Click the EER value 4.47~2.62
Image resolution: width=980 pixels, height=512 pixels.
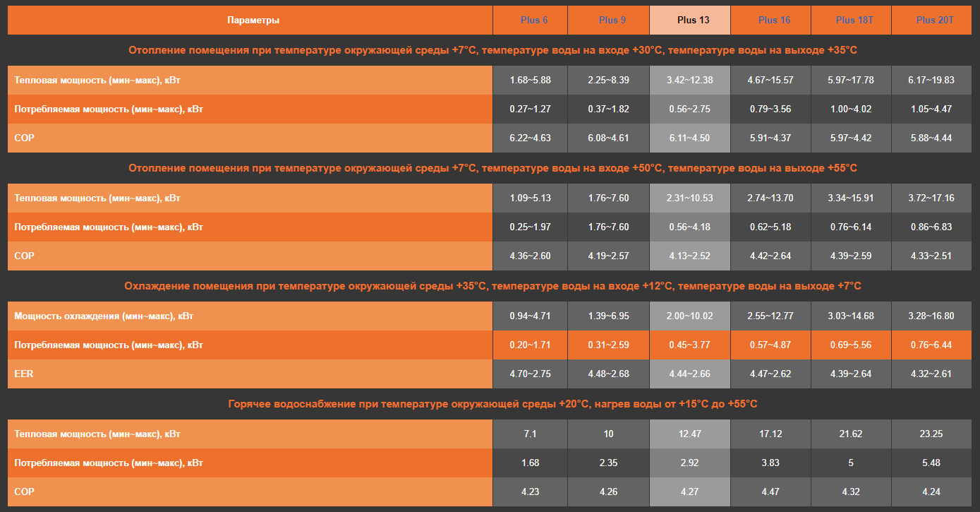pyautogui.click(x=770, y=374)
